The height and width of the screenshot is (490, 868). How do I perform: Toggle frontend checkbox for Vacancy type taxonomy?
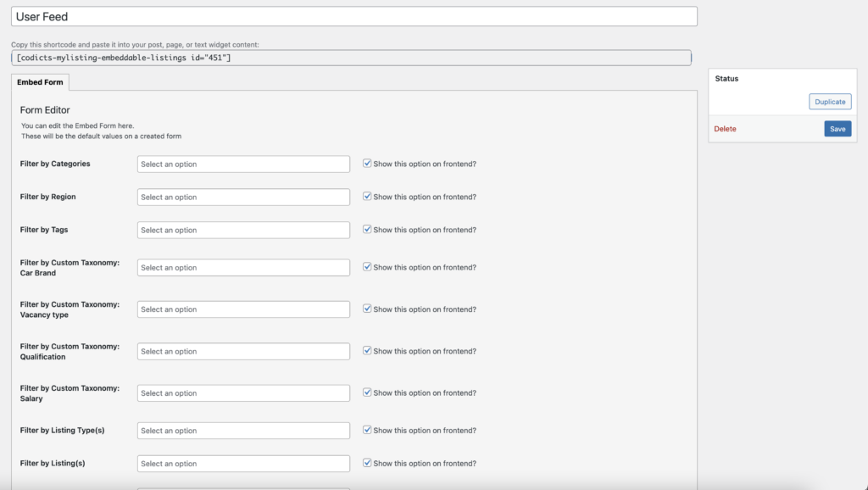[367, 309]
